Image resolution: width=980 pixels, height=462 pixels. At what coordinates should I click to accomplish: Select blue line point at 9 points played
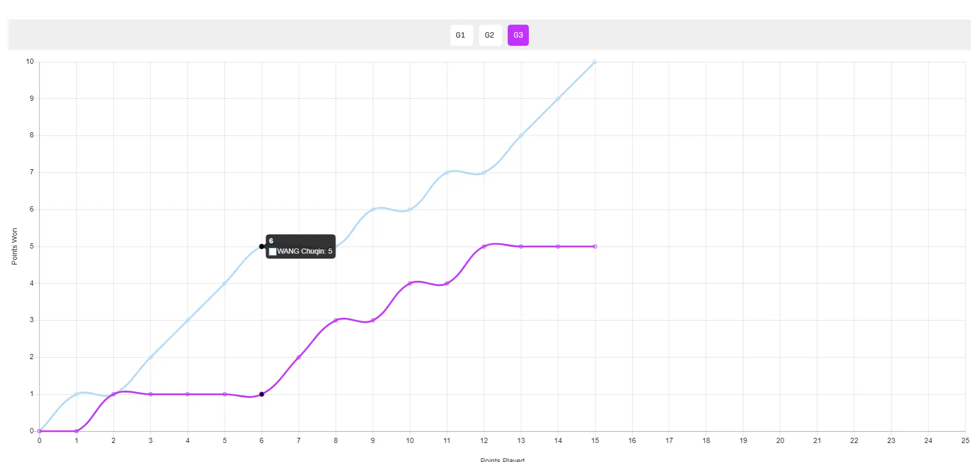(373, 209)
